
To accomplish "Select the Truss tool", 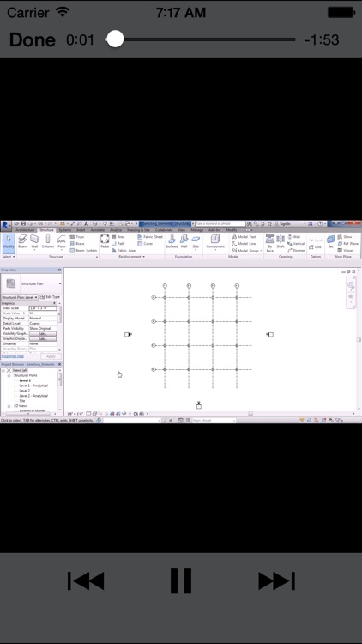I will 76,237.
